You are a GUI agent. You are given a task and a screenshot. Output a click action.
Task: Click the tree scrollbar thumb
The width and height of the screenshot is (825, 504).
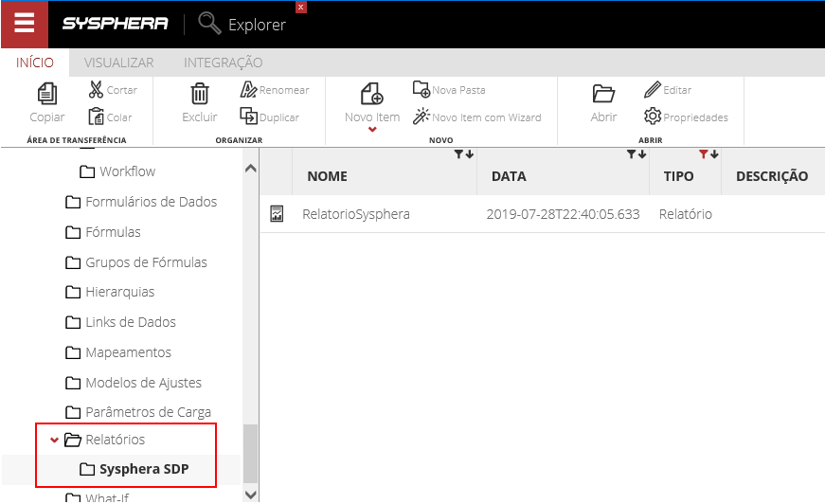pyautogui.click(x=251, y=454)
